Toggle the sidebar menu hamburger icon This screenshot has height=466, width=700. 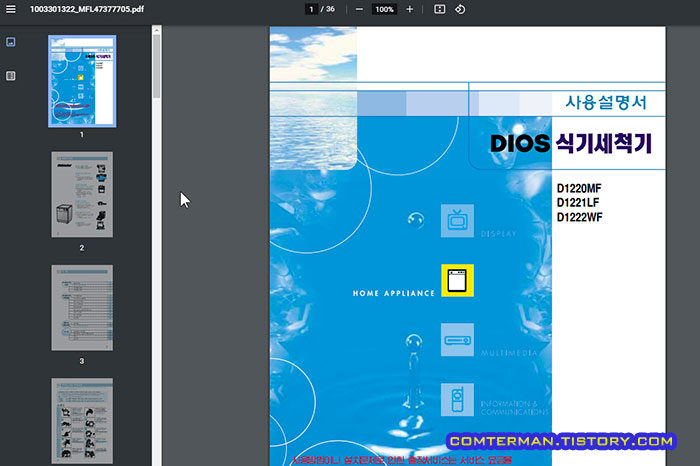point(11,9)
